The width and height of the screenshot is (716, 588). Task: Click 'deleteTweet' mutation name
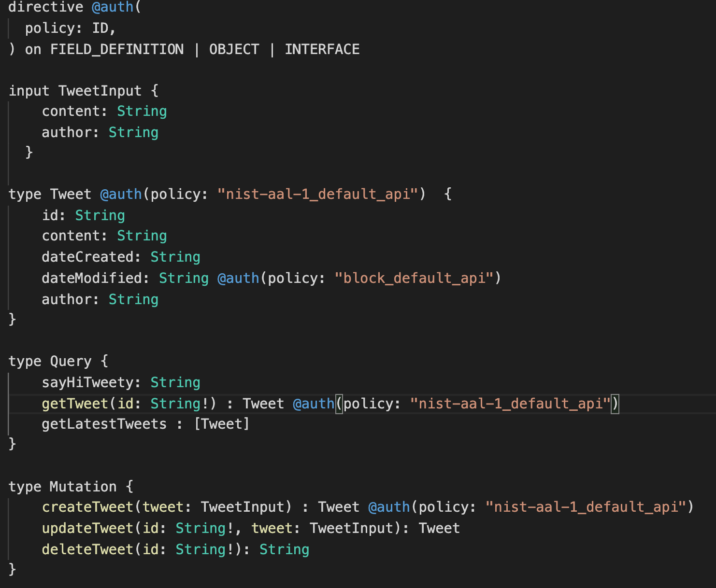(88, 549)
